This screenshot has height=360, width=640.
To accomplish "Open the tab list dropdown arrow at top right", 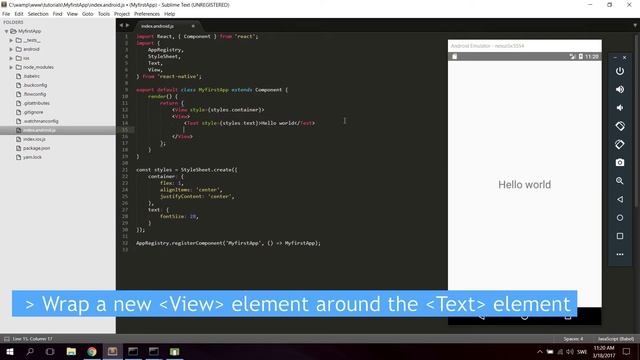I will (x=635, y=25).
